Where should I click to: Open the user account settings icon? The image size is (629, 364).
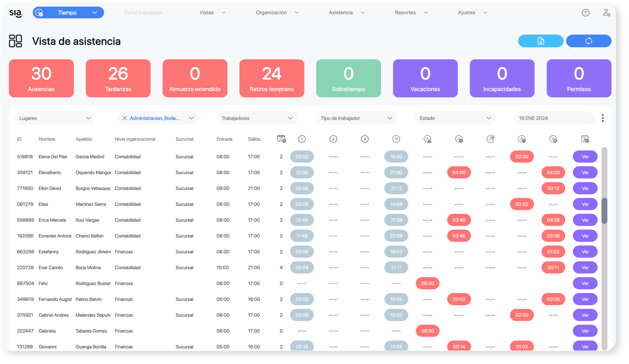point(606,13)
